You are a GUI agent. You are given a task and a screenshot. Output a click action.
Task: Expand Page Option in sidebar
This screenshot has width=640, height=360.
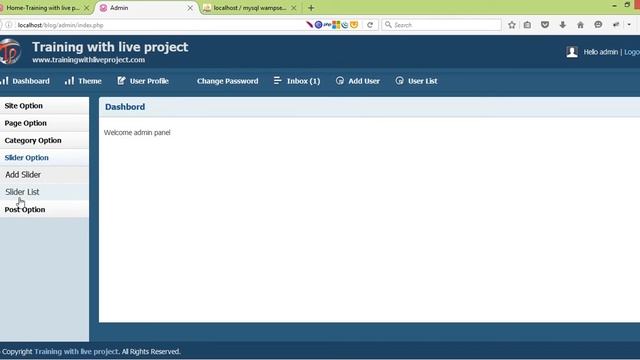44,123
